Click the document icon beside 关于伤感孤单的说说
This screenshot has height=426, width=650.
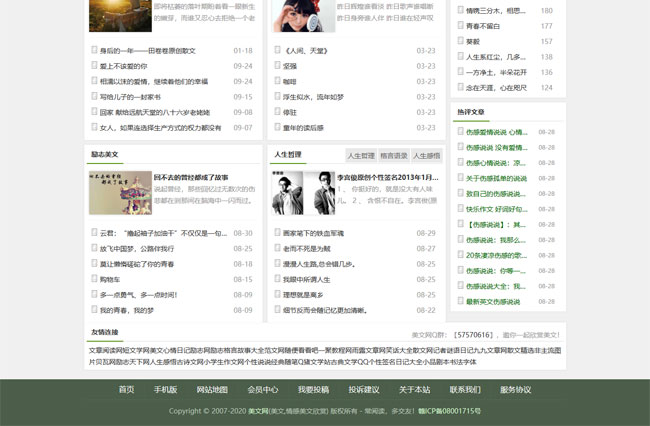(x=460, y=178)
